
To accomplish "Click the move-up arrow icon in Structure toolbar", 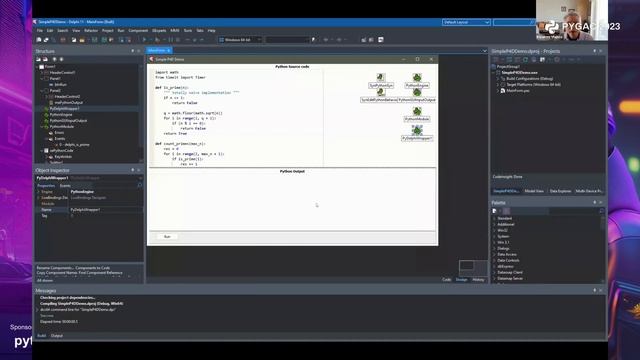I will pyautogui.click(x=54, y=59).
